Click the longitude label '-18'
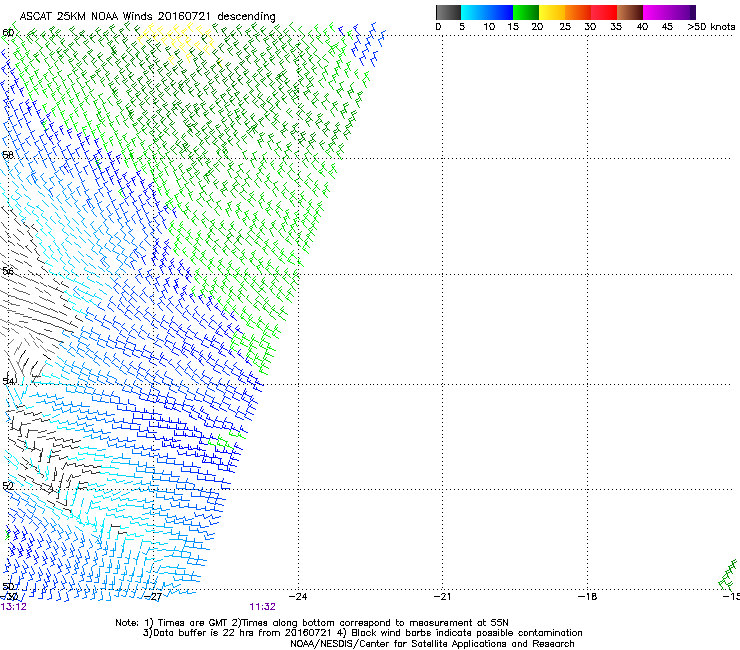Image resolution: width=740 pixels, height=650 pixels. point(588,597)
